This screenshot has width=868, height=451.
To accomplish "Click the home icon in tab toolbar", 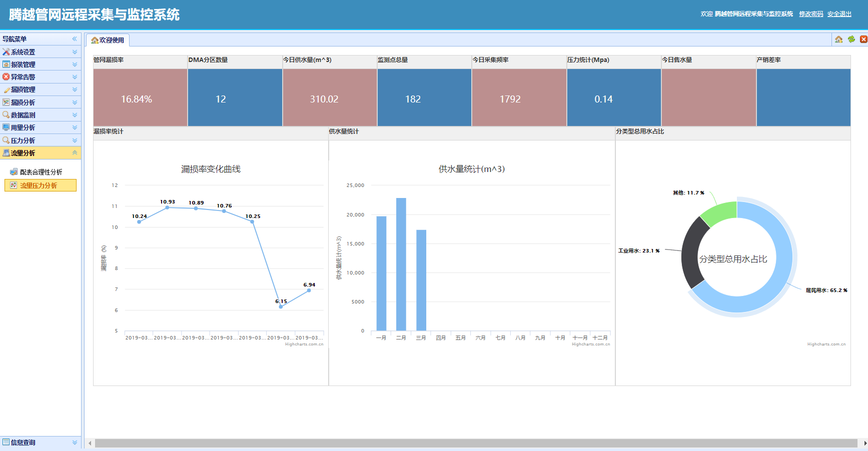I will pyautogui.click(x=839, y=39).
